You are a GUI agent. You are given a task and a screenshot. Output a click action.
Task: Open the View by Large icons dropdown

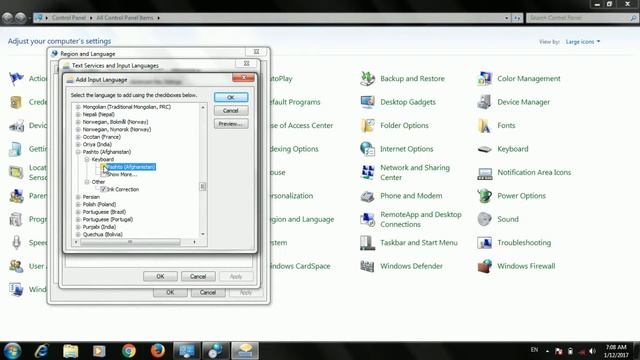pos(583,42)
